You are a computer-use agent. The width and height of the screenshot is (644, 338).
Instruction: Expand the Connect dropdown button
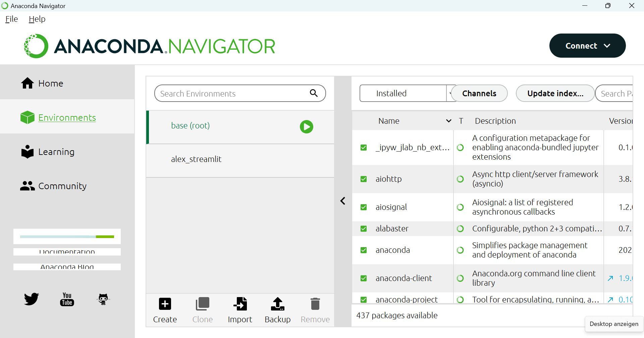[x=587, y=46]
